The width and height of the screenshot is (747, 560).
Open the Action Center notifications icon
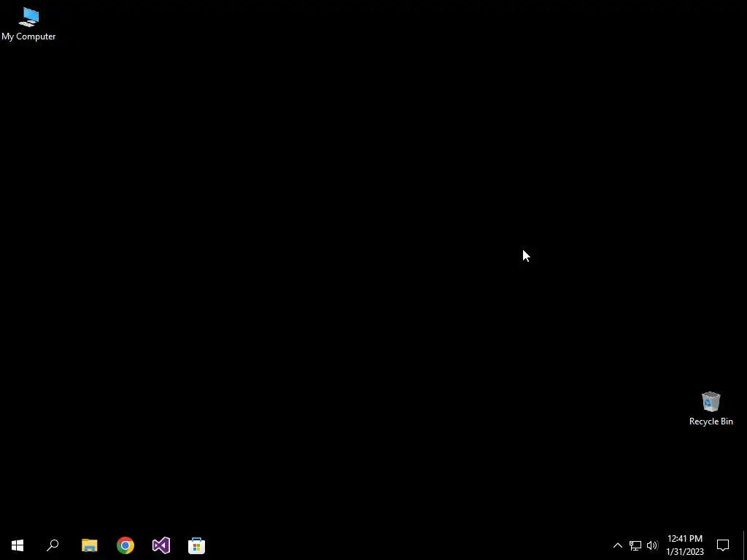[x=723, y=545]
